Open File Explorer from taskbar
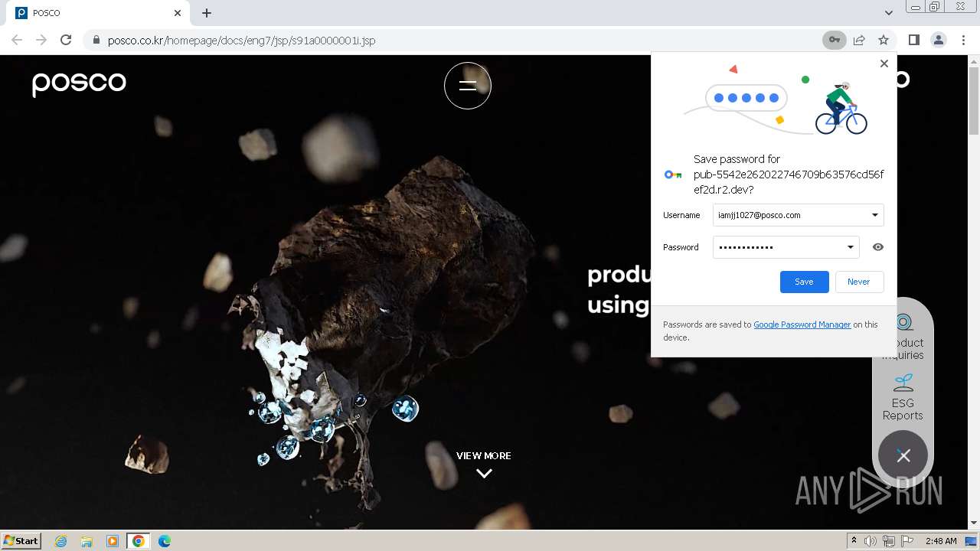 [87, 541]
